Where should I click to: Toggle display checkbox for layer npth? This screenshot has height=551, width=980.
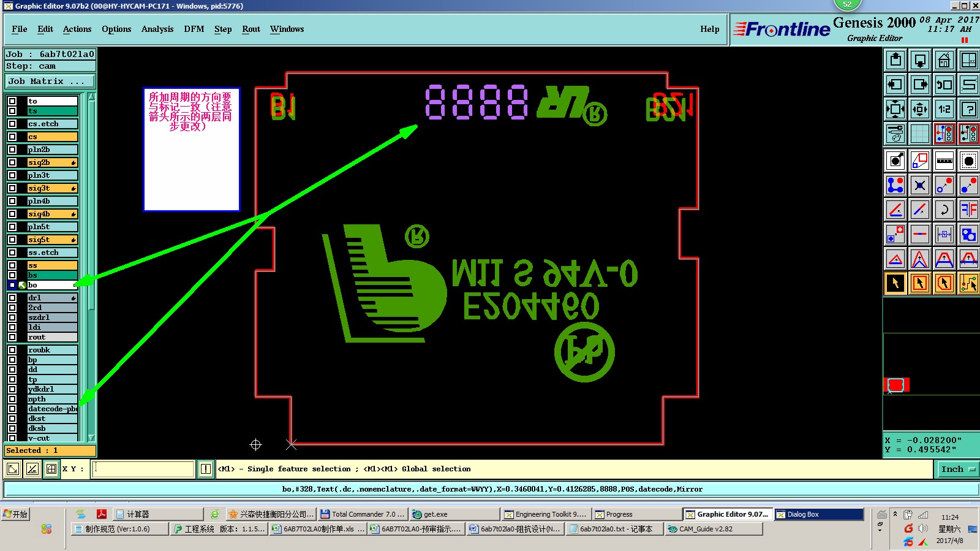12,399
